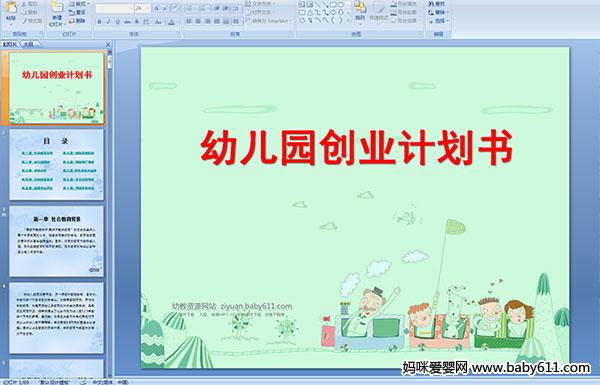This screenshot has width=600, height=385.
Task: Toggle Italic formatting with the I button
Action: pyautogui.click(x=108, y=22)
